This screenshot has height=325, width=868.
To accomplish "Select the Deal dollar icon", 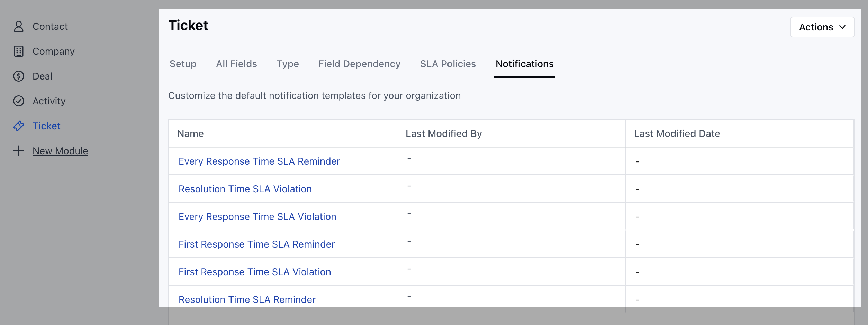I will (19, 76).
